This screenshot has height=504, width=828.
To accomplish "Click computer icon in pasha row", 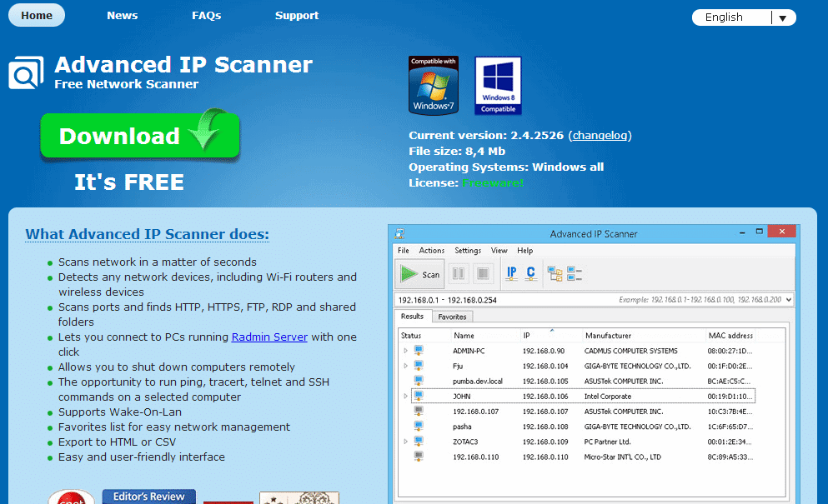I will [x=419, y=426].
